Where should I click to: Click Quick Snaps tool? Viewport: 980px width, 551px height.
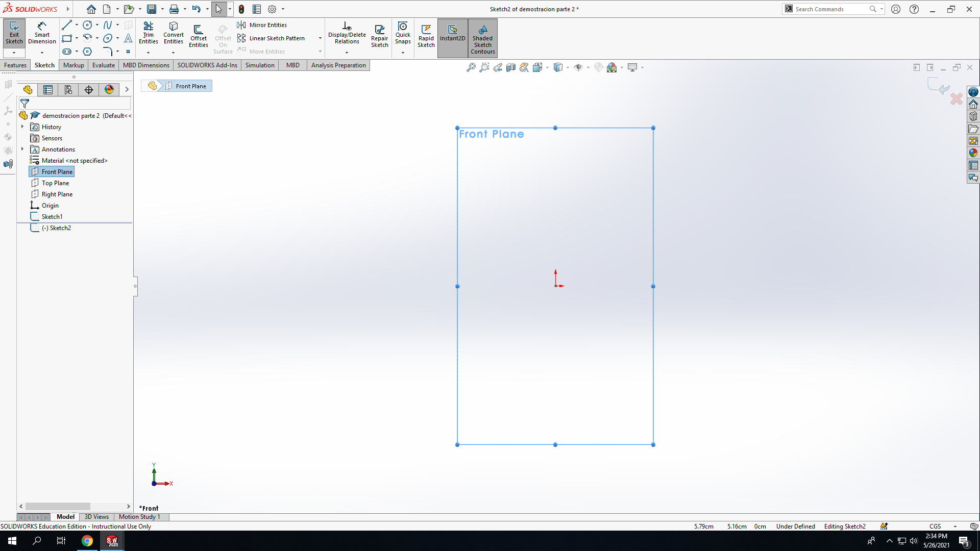(403, 33)
